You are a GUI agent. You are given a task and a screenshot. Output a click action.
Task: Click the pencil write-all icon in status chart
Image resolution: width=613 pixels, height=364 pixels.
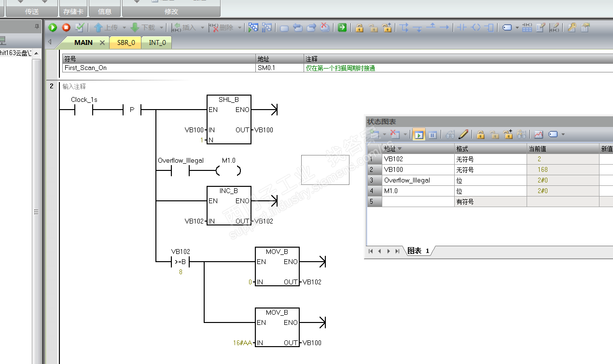(463, 135)
